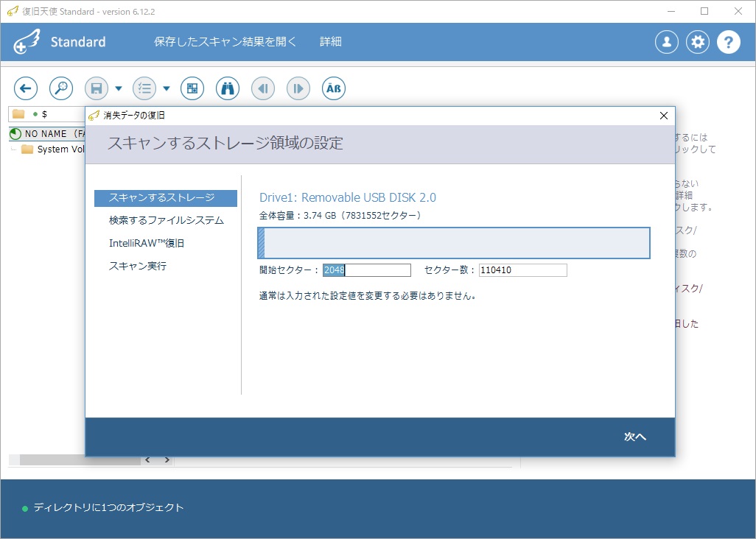Click the scroll left arrow
The height and width of the screenshot is (539, 756).
pos(147,460)
